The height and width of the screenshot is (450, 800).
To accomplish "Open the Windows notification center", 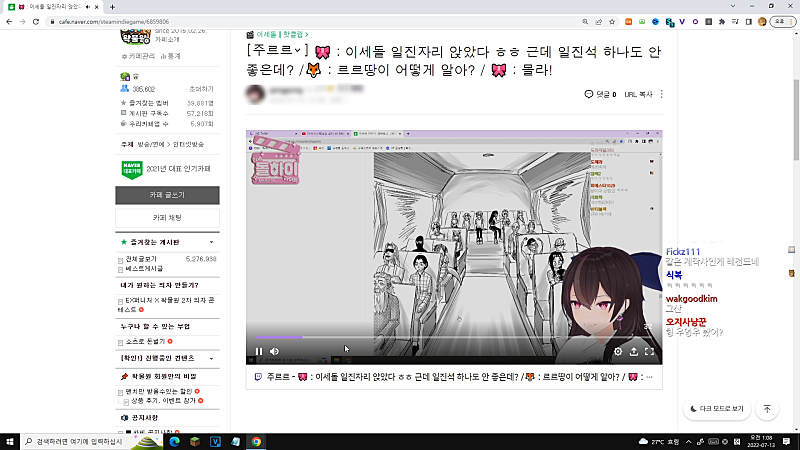I will [x=787, y=442].
